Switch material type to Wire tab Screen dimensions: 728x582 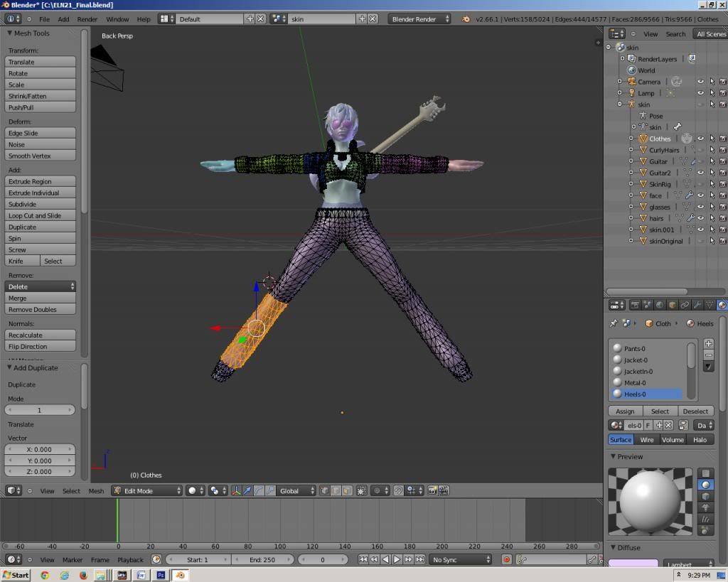pyautogui.click(x=647, y=440)
